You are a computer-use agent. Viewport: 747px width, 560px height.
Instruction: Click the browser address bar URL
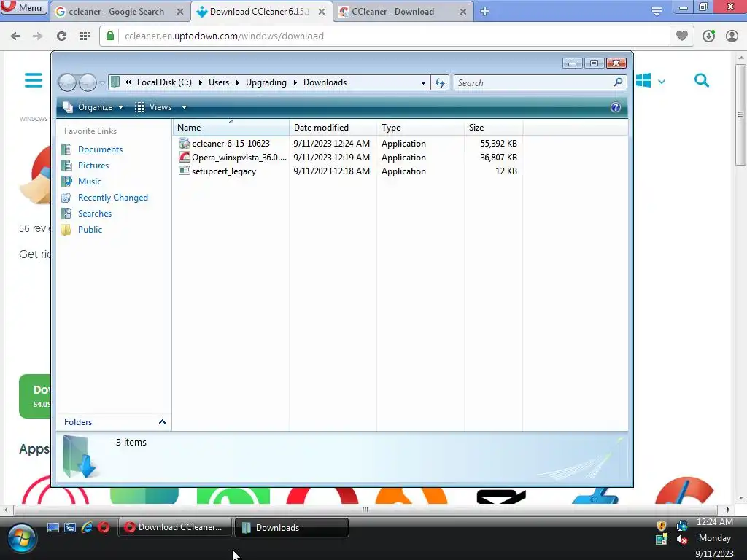point(224,36)
